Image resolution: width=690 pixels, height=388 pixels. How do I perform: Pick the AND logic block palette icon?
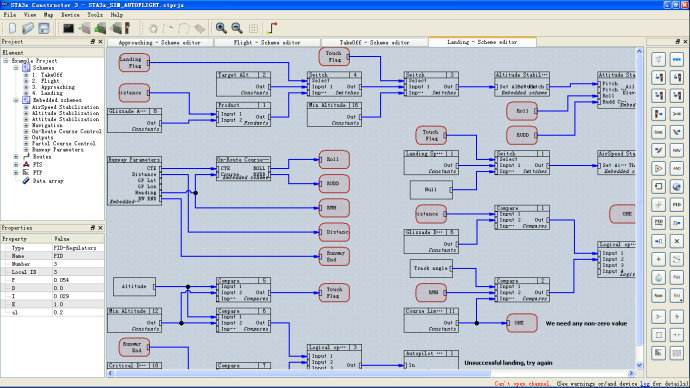point(676,168)
